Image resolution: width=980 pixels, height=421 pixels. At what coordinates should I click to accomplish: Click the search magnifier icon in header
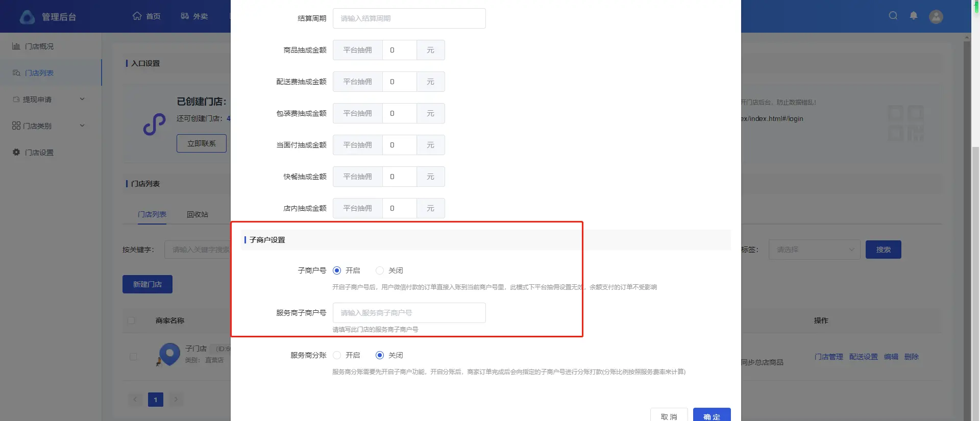tap(893, 16)
